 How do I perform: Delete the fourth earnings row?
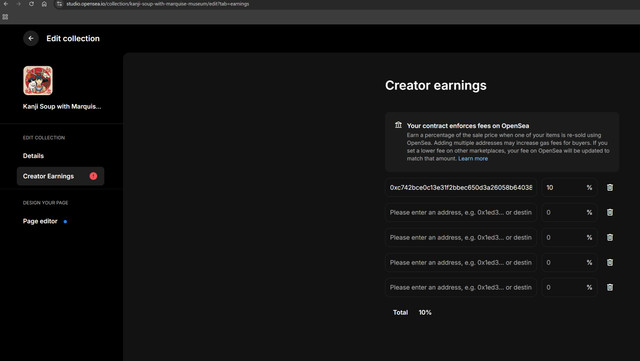[610, 263]
